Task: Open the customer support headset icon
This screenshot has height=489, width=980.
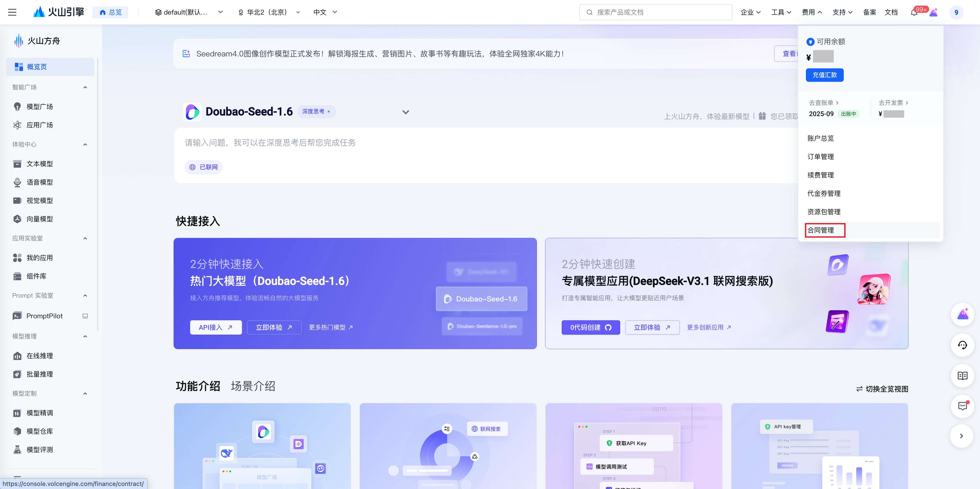Action: 962,345
